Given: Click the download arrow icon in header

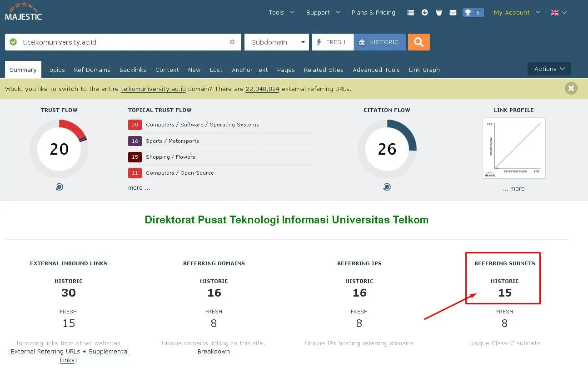Looking at the screenshot, I should (x=425, y=13).
